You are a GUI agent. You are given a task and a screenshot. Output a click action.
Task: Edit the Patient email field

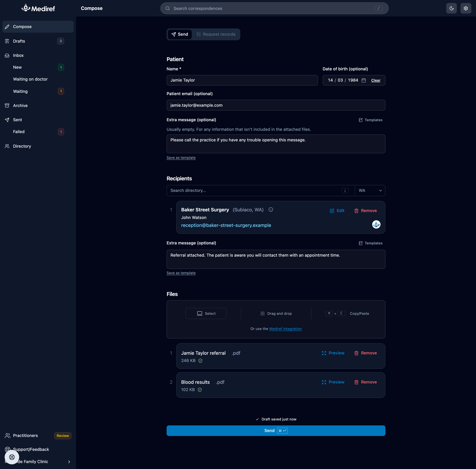point(276,105)
